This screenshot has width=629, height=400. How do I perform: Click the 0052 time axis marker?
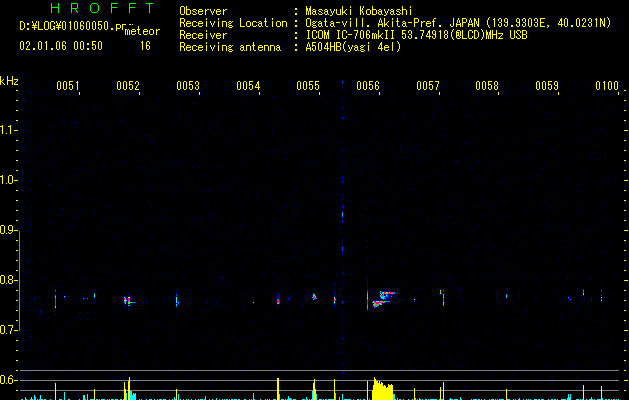(128, 86)
